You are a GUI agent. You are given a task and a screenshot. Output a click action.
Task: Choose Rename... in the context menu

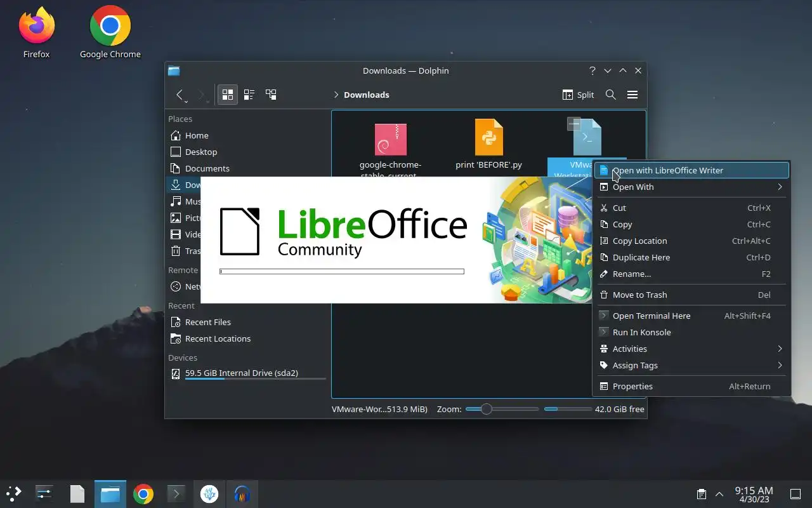(x=691, y=274)
